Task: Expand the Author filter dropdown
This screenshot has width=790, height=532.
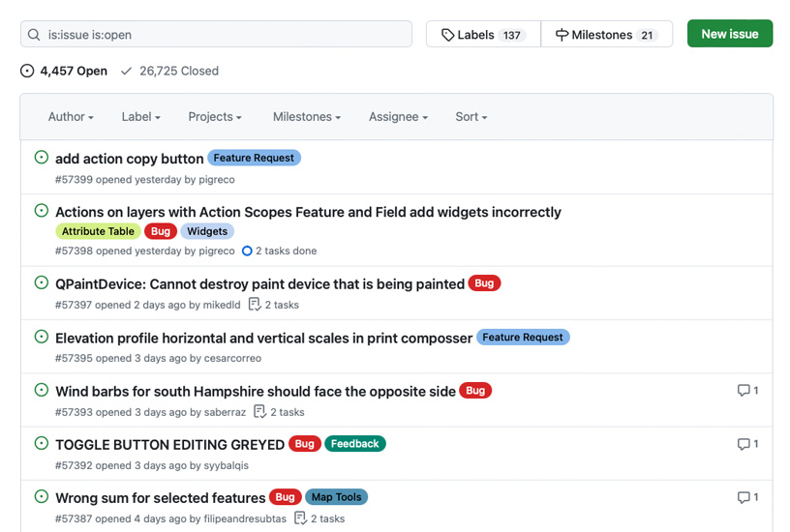Action: 71,117
